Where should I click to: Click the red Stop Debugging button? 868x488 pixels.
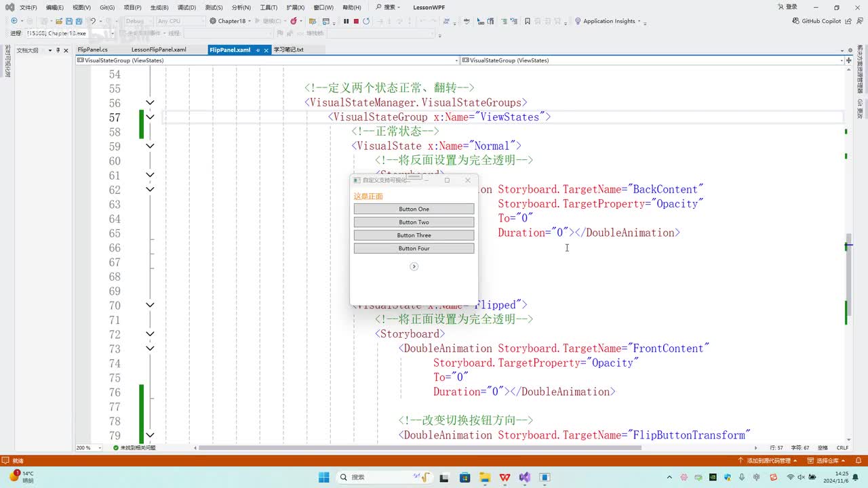pyautogui.click(x=356, y=21)
